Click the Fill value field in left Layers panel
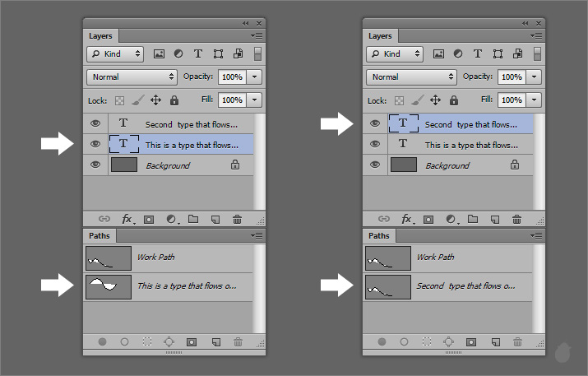The height and width of the screenshot is (376, 588). 231,100
